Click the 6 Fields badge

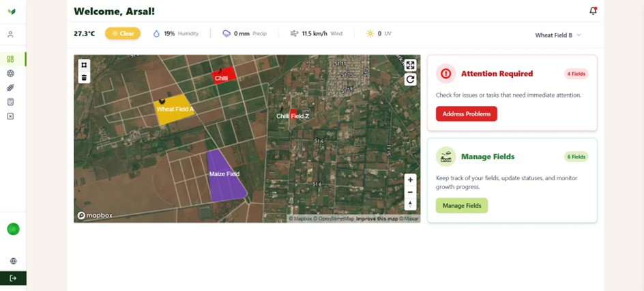576,156
